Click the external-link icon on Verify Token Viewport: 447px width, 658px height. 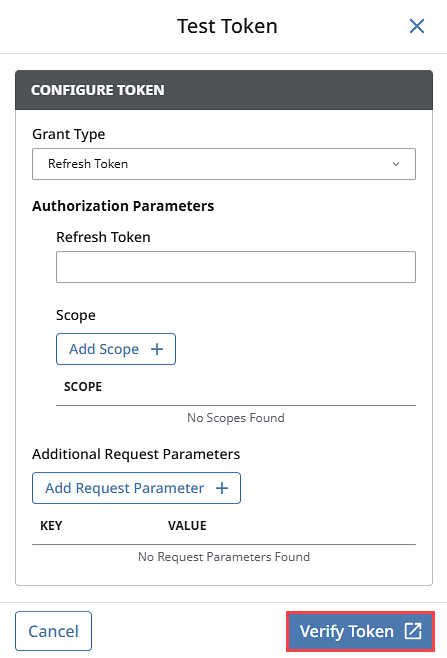[x=413, y=631]
